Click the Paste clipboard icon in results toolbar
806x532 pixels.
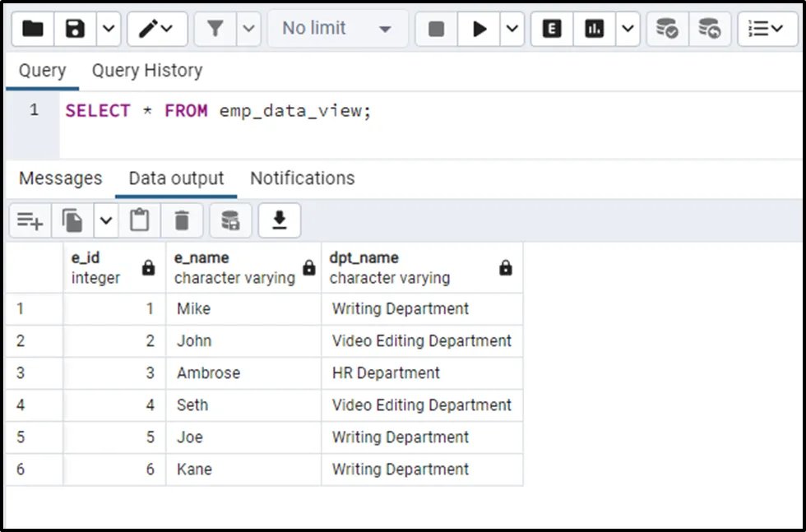[x=140, y=220]
